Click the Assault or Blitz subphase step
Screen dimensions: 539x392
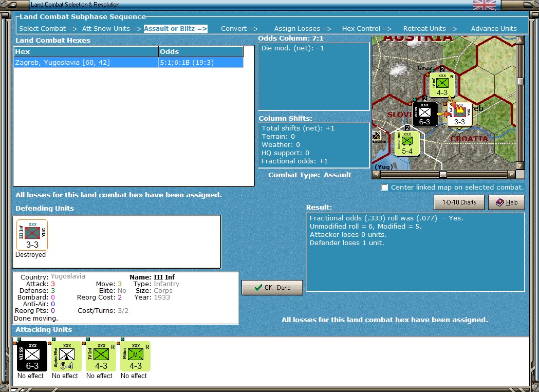point(175,29)
